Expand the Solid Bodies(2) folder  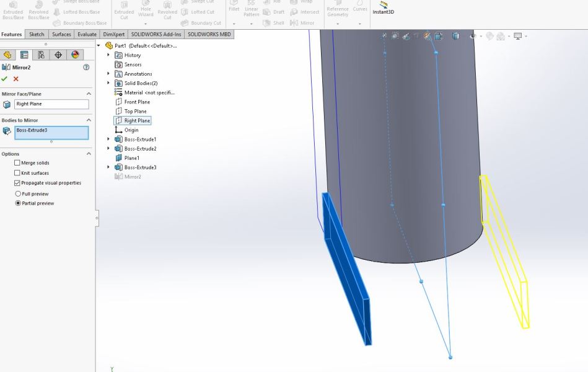(108, 83)
